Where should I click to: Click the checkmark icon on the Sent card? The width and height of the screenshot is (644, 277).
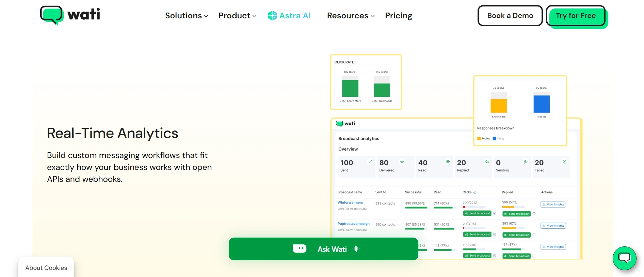370,162
